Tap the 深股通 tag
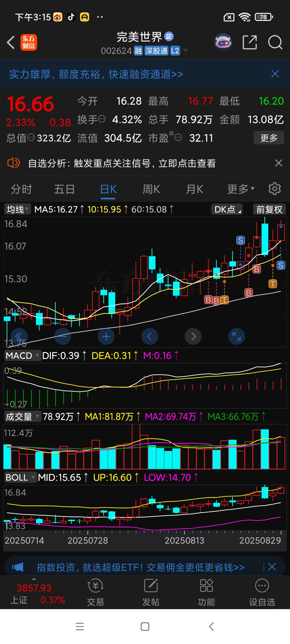Viewport: 290px width, 644px height. [157, 50]
